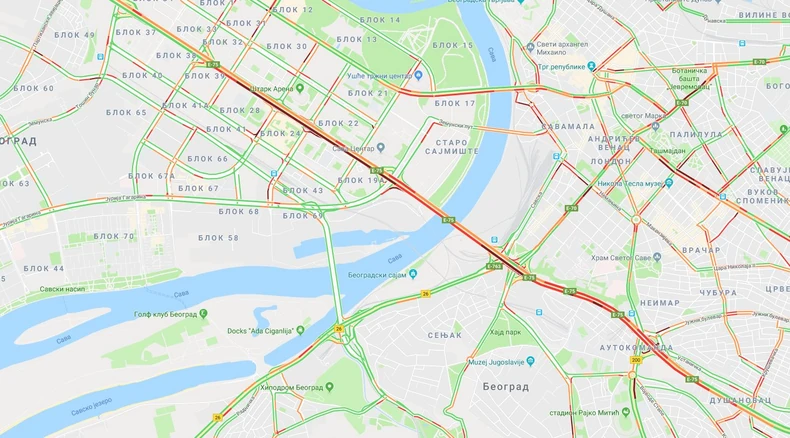Viewport: 790px width, 438px height.
Task: Click the СТАРО САЈМИШТЕ neighborhood label
Action: point(451,147)
